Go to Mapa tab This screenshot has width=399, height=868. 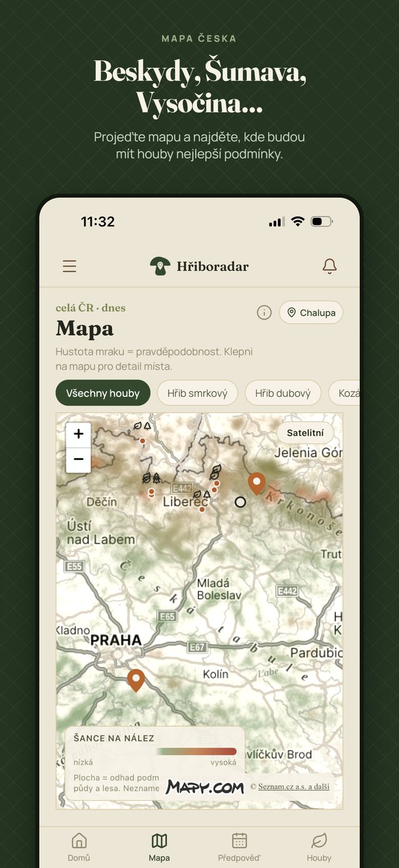coord(159,847)
